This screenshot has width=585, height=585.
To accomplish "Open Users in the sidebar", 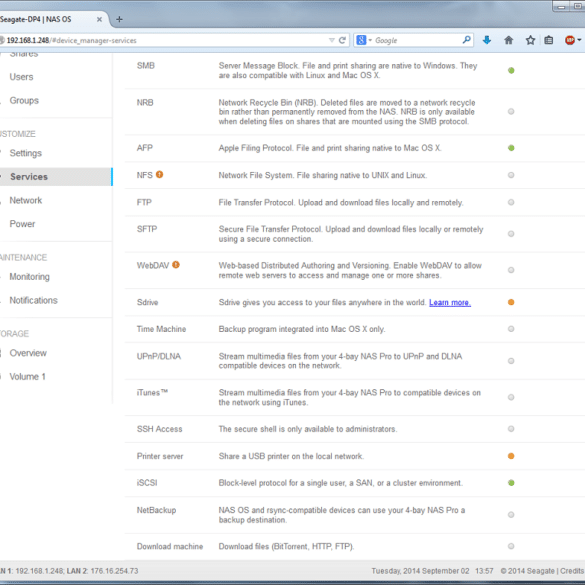I will click(21, 77).
